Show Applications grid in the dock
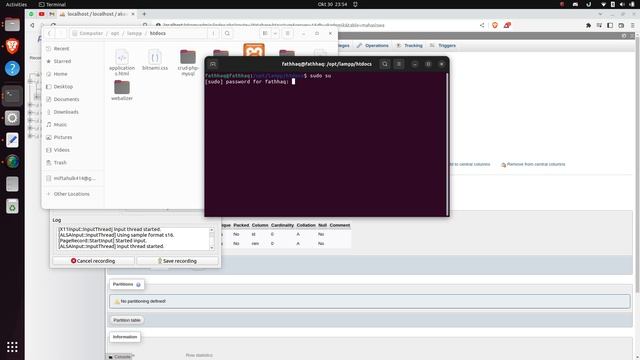The image size is (640, 360). click(x=12, y=347)
